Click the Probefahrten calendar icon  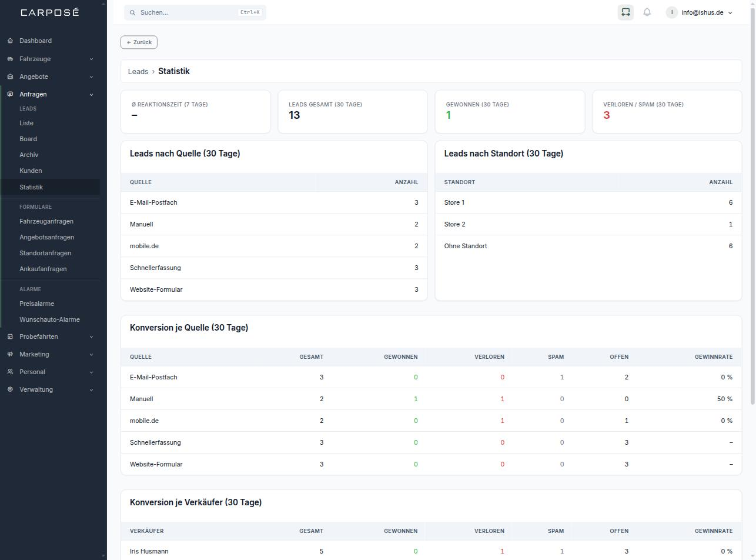point(10,336)
